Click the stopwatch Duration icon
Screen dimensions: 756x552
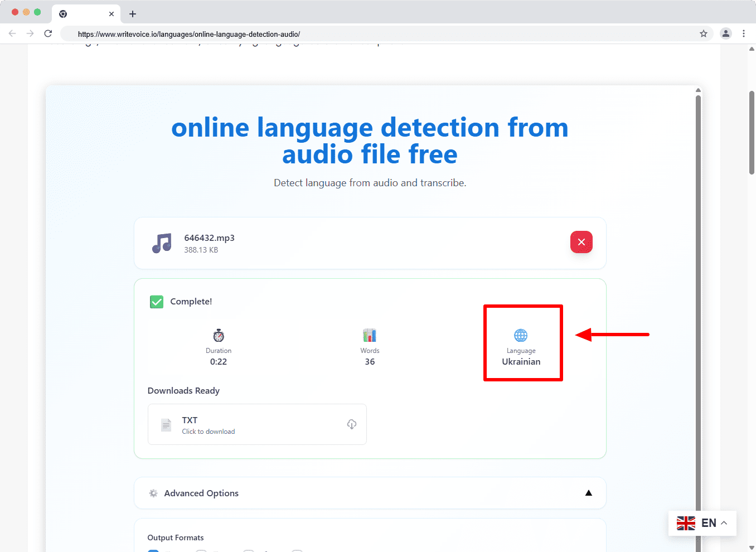219,335
